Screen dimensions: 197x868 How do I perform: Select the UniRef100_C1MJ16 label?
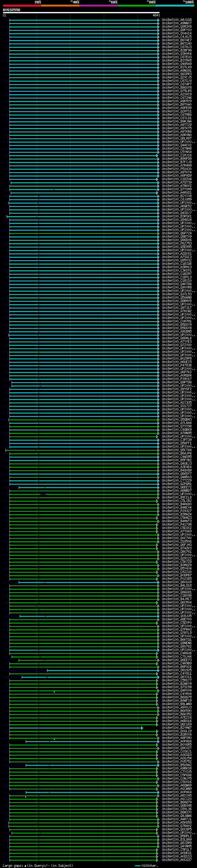coord(177,155)
